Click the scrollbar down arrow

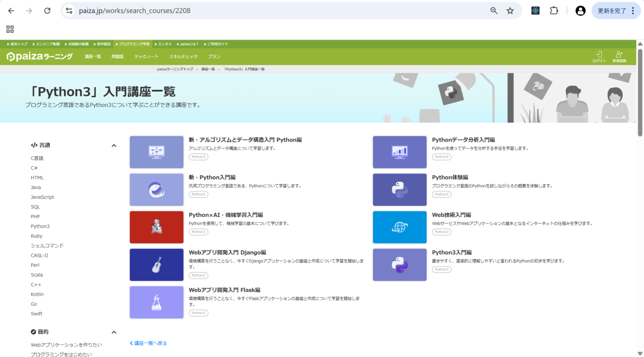(x=640, y=353)
